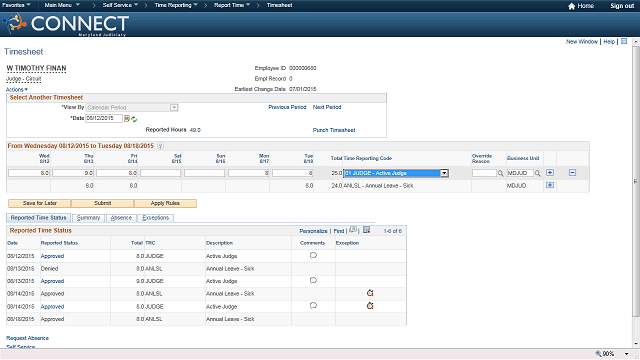
Task: Expand Time Reporting breadcrumb menu
Action: coord(176,5)
